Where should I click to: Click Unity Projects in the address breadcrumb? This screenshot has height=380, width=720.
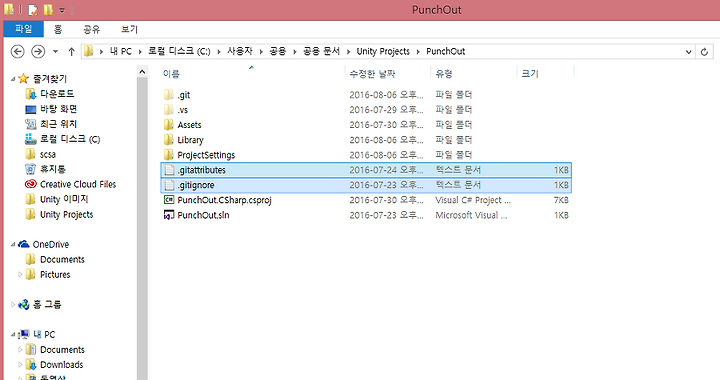point(383,51)
